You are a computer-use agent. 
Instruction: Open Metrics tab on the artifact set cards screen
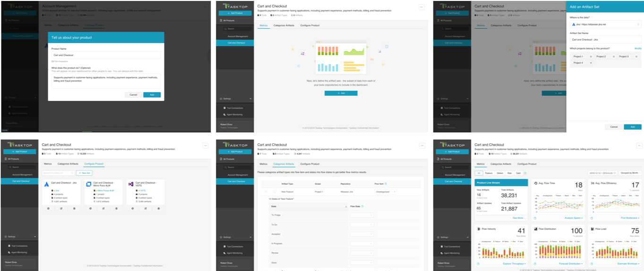[x=48, y=164]
